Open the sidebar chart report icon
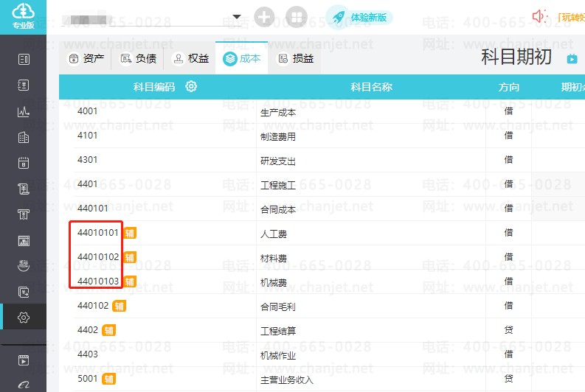Image resolution: width=585 pixels, height=392 pixels. point(24,111)
